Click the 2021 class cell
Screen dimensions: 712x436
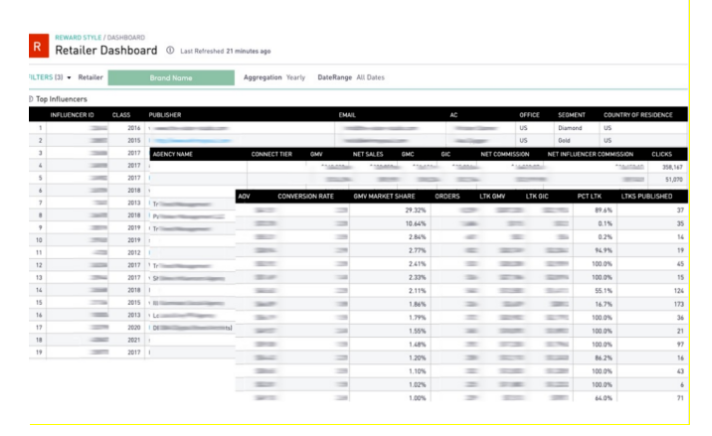pyautogui.click(x=134, y=340)
